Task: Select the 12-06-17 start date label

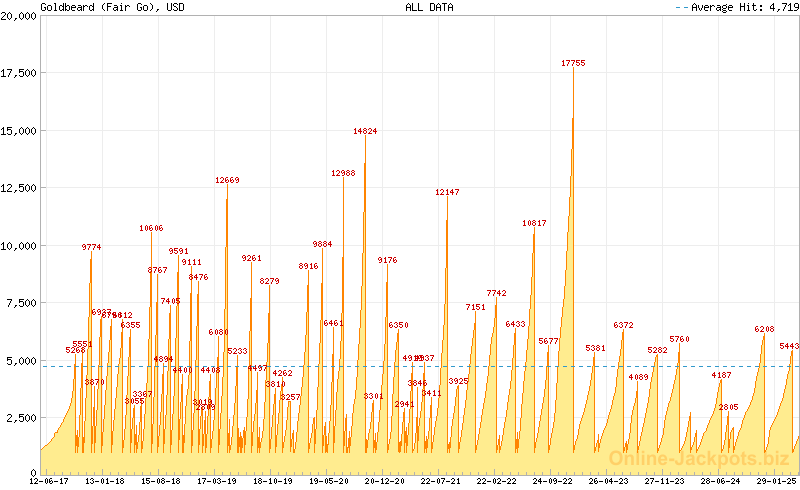Action: point(48,481)
